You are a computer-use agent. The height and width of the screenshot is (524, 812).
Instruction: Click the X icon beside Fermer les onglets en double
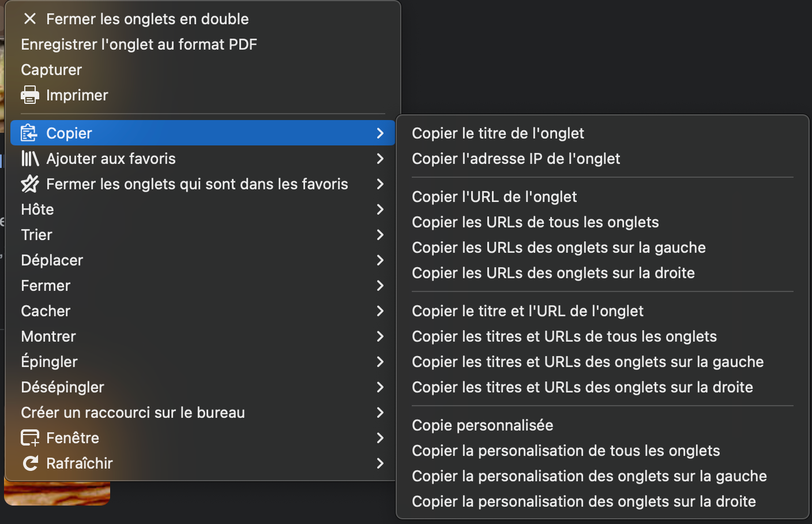click(30, 19)
